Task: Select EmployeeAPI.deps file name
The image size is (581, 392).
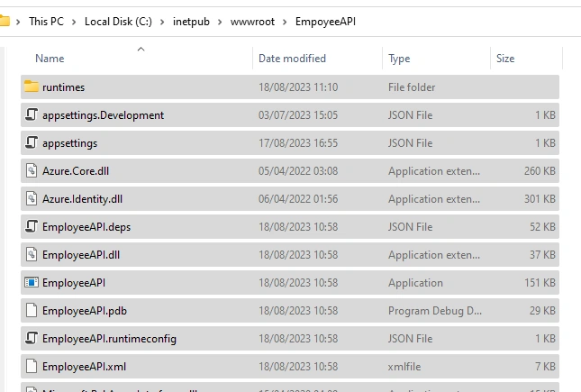Action: pos(86,227)
